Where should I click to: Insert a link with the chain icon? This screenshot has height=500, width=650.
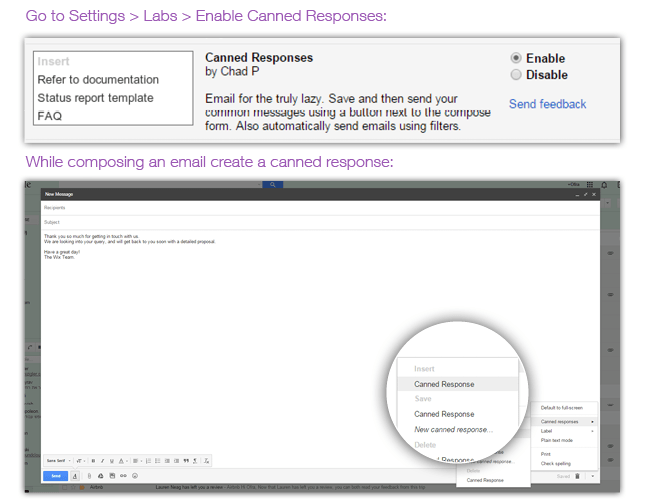pyautogui.click(x=123, y=476)
